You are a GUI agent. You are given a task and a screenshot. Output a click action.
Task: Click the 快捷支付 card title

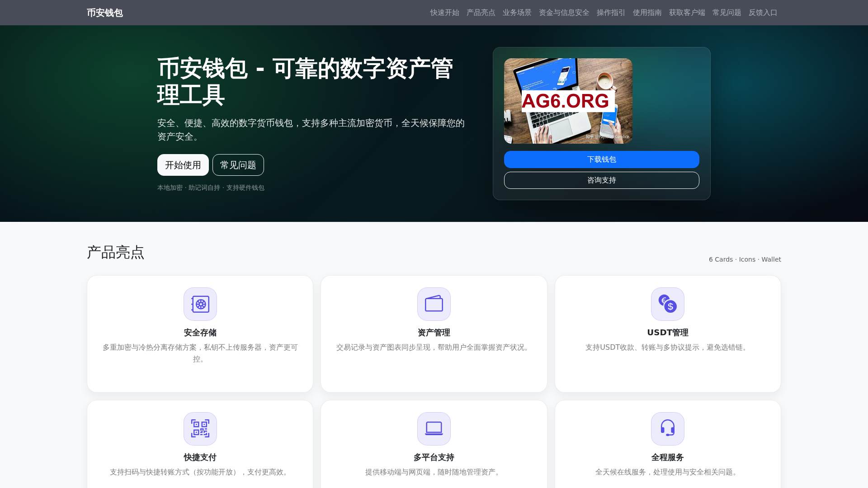tap(200, 457)
